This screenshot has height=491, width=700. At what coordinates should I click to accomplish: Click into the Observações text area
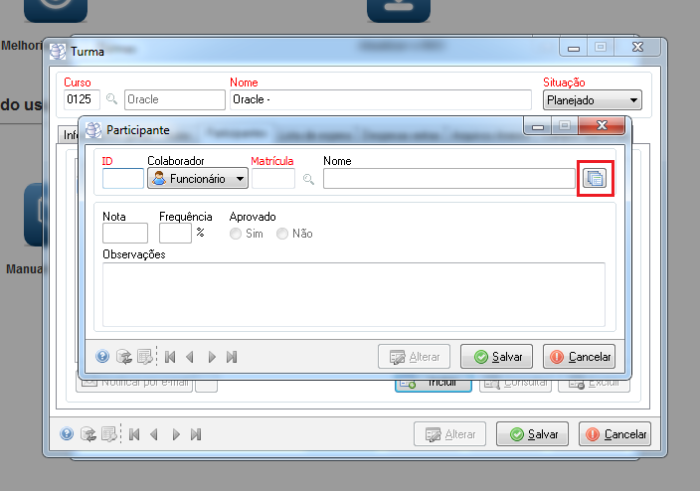(353, 293)
